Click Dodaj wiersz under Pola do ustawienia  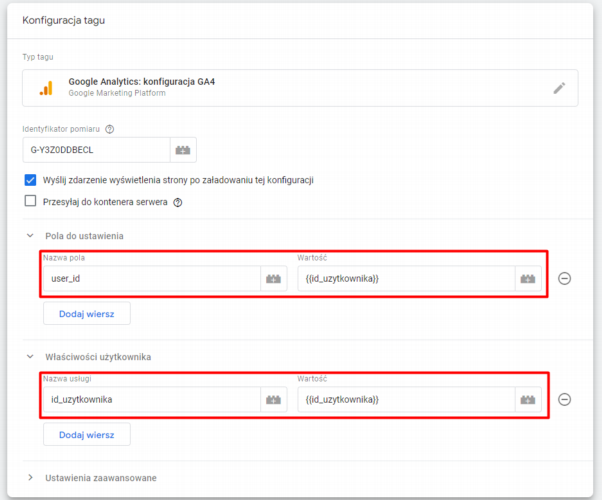pos(86,313)
